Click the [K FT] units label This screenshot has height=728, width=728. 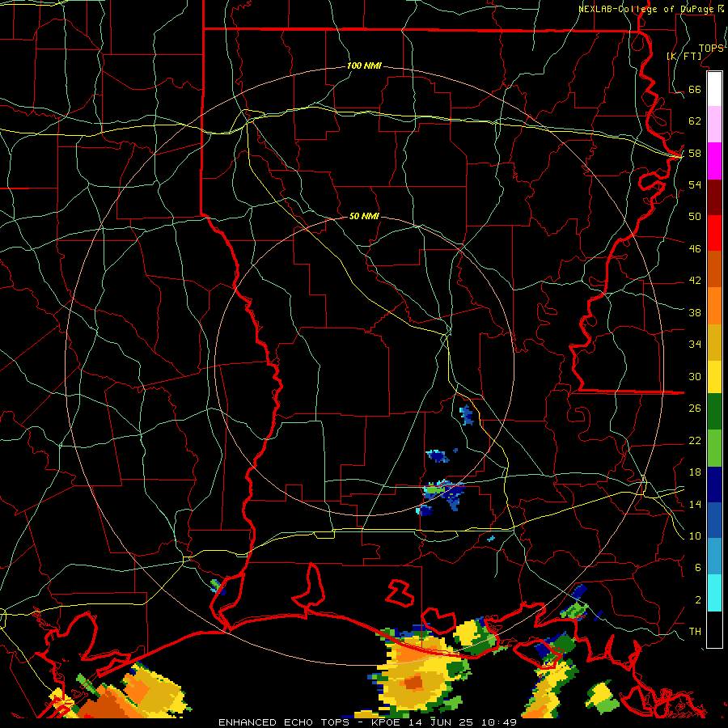[684, 56]
